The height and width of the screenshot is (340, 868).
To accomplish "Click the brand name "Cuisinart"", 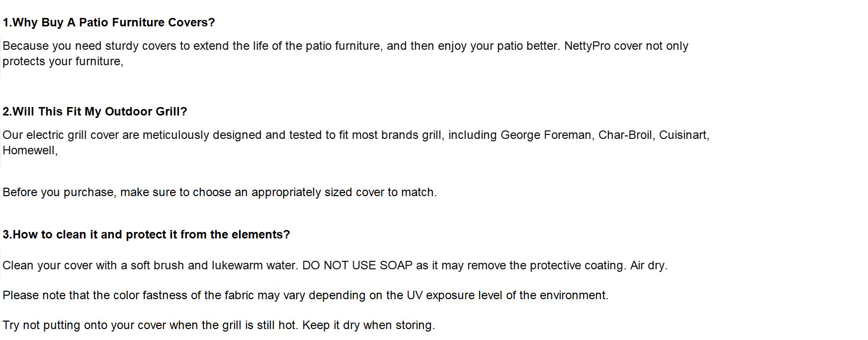I will 684,135.
